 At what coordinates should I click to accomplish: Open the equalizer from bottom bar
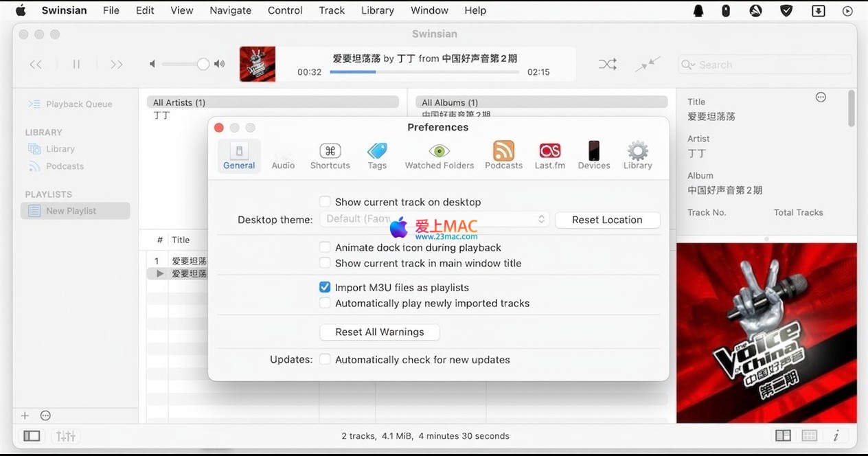(x=66, y=436)
